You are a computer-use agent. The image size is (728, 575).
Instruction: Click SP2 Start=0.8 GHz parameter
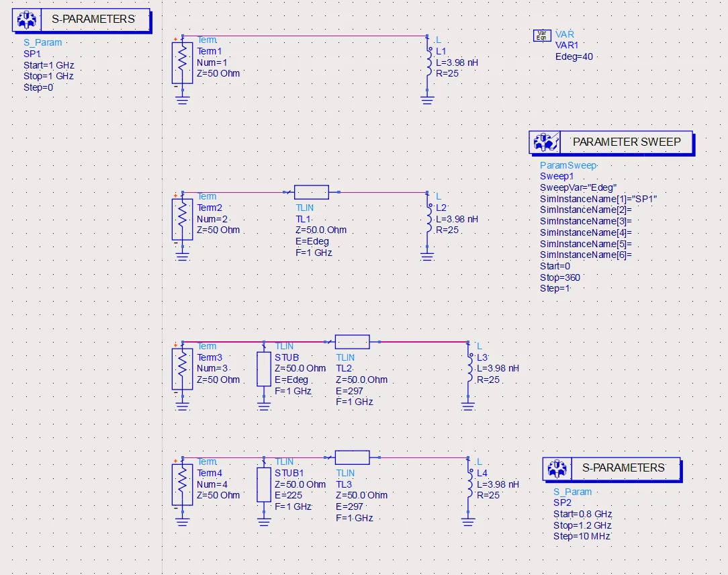[x=582, y=514]
